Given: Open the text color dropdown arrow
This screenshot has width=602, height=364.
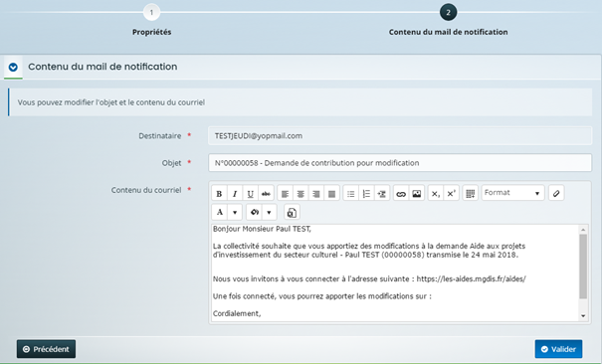Looking at the screenshot, I should (235, 212).
